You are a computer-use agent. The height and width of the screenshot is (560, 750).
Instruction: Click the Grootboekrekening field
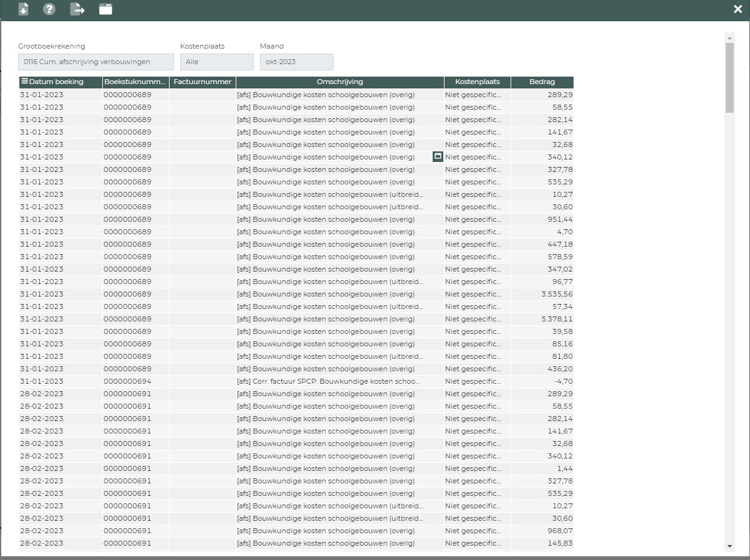[x=96, y=62]
